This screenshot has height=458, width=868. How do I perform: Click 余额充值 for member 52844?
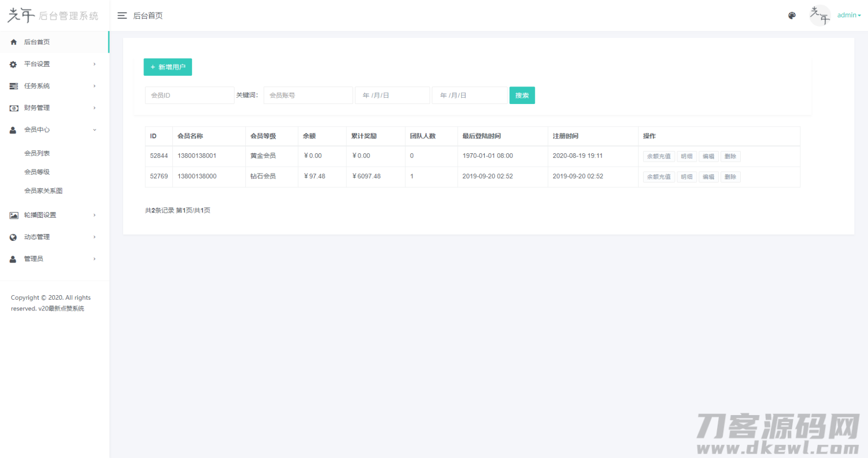658,157
